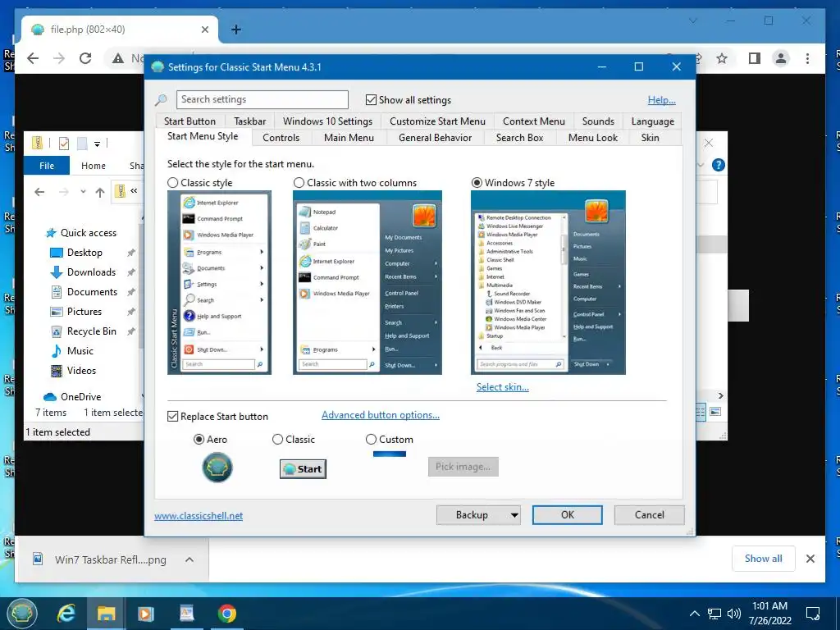Click File Explorer's back arrow
The width and height of the screenshot is (840, 630).
pos(39,192)
